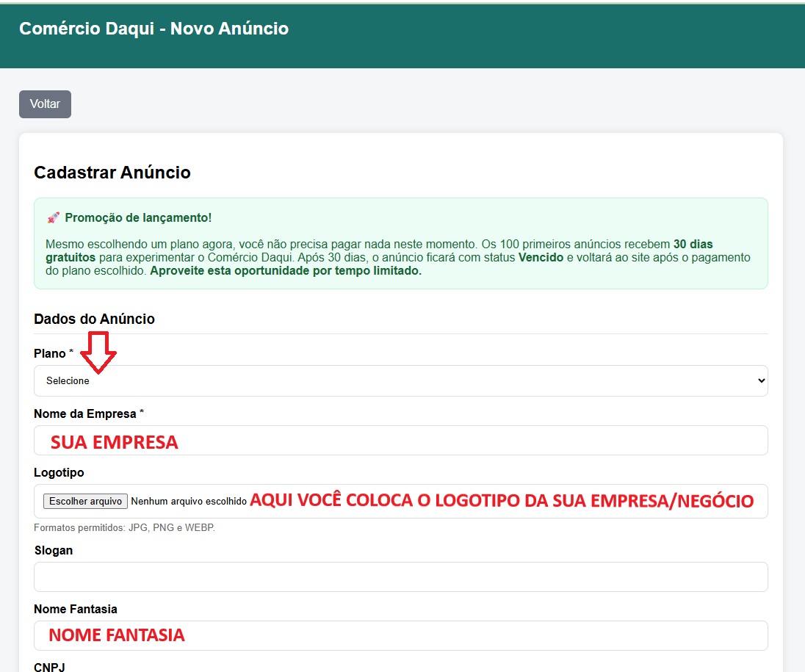Select the Nome Fantasia input field
The image size is (805, 672).
click(x=400, y=635)
